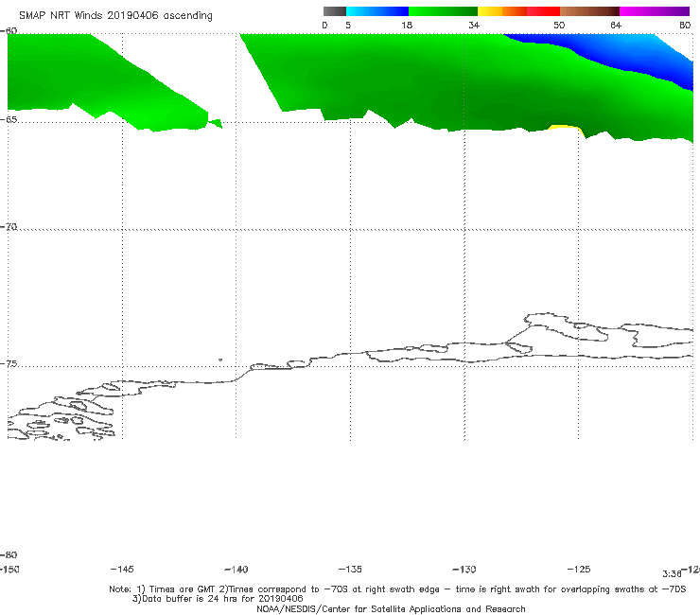Click the longitude label '-135'
The width and height of the screenshot is (700, 615).
tap(350, 569)
